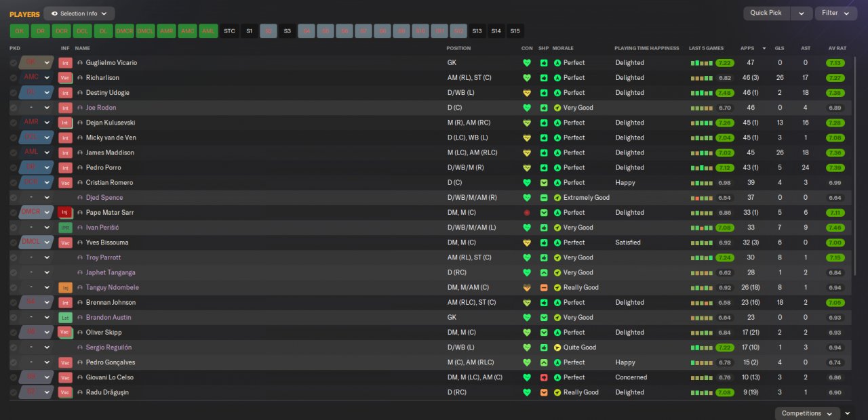The width and height of the screenshot is (868, 420).
Task: Click Tanguy Ndombele's orange condition heart
Action: (527, 287)
